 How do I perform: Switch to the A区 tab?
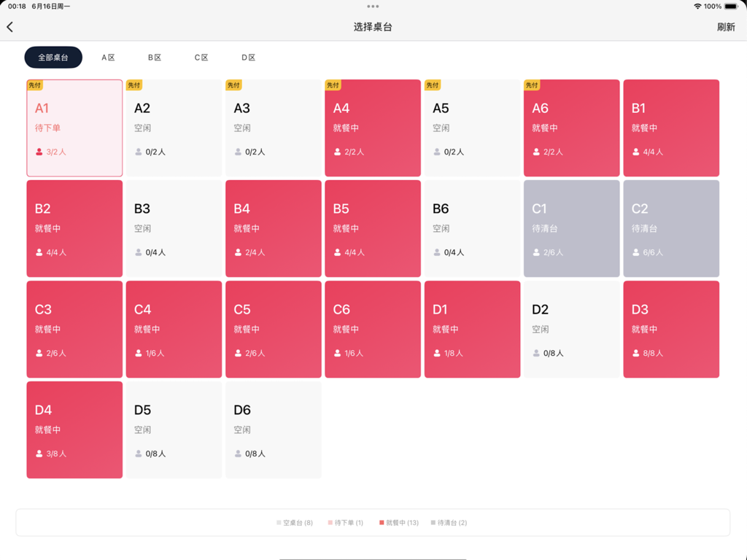pyautogui.click(x=107, y=57)
